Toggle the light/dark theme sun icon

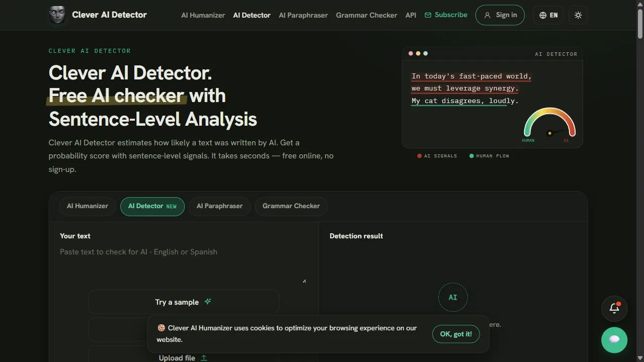click(x=578, y=15)
